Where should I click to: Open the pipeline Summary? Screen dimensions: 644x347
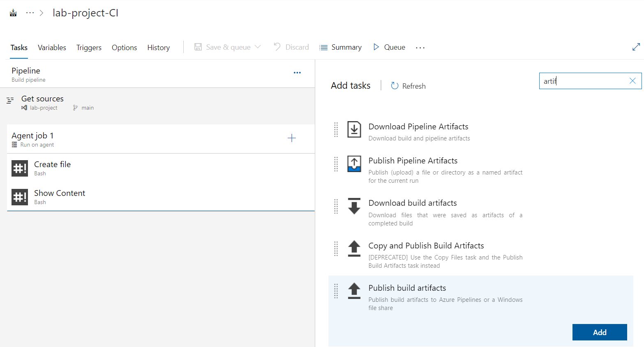pos(341,47)
